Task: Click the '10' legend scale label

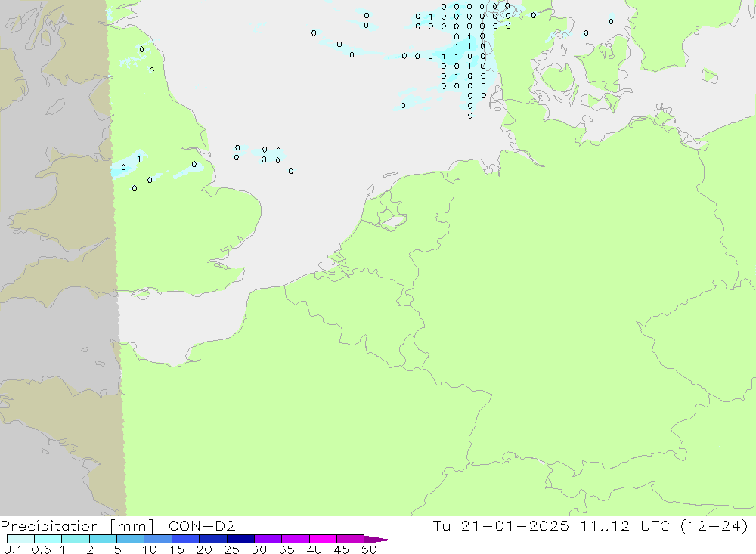Action: point(150,549)
